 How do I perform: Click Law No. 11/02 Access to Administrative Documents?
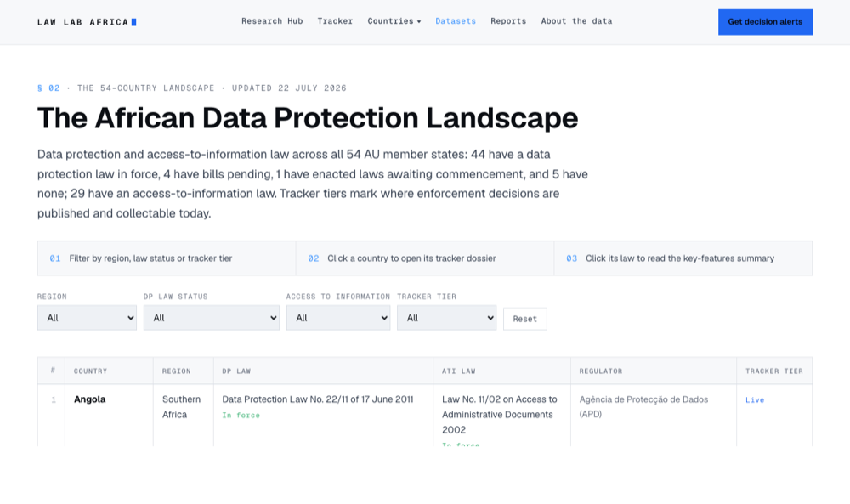click(499, 415)
